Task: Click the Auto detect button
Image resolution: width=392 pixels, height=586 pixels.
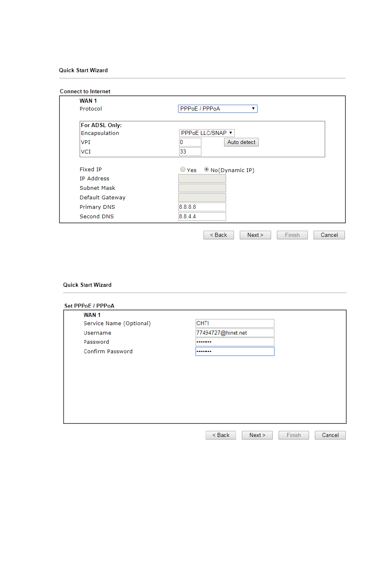Action: (x=241, y=142)
